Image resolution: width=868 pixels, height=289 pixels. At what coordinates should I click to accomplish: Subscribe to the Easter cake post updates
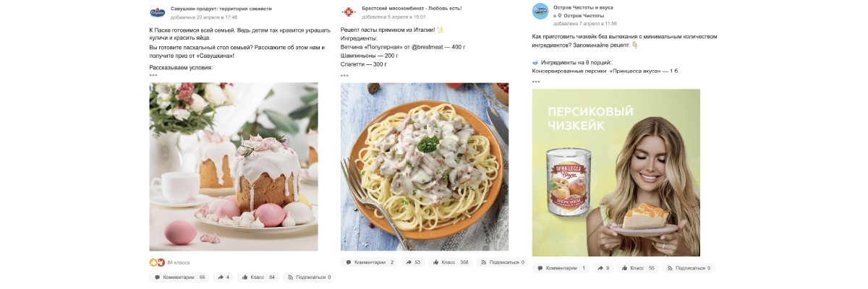click(309, 277)
